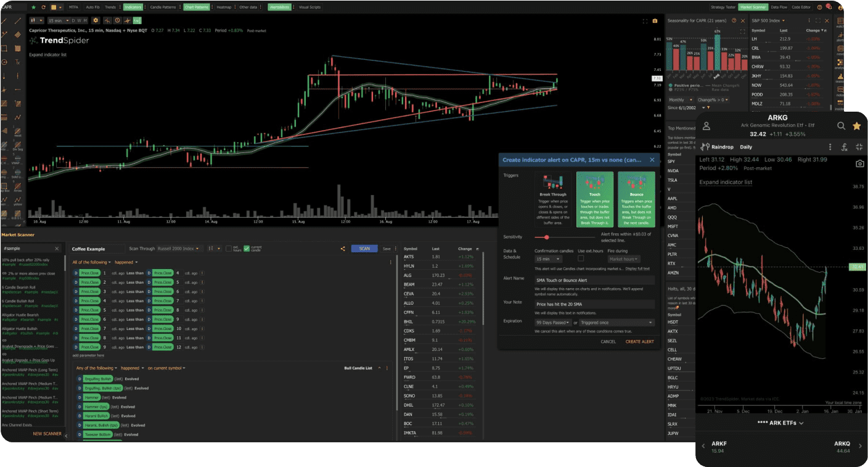
Task: Toggle the current candle checkbox in scanner
Action: coord(247,248)
